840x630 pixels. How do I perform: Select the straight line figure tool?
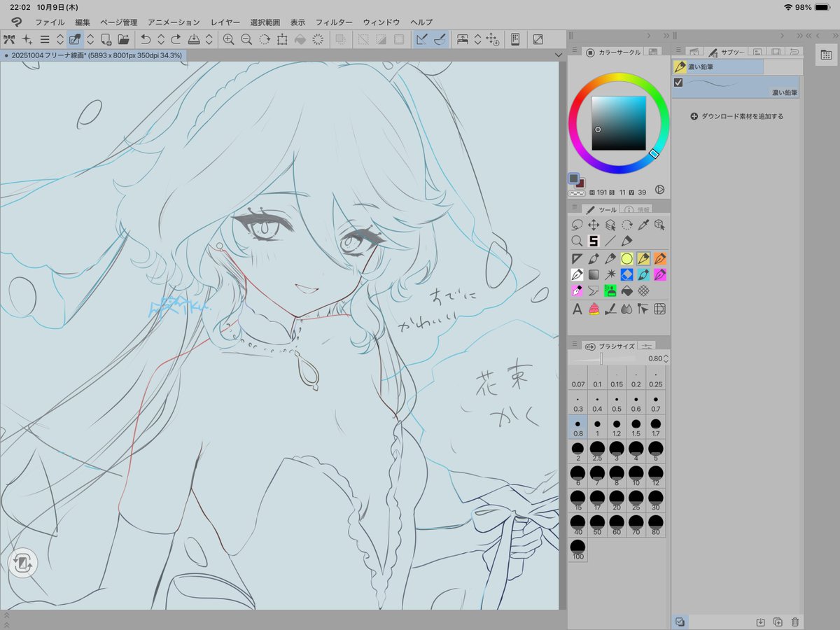610,241
